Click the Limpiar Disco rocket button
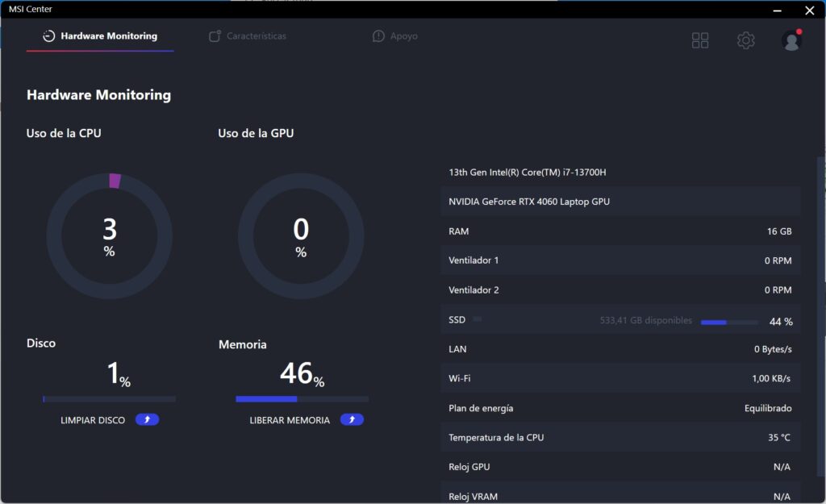The image size is (826, 504). 147,420
